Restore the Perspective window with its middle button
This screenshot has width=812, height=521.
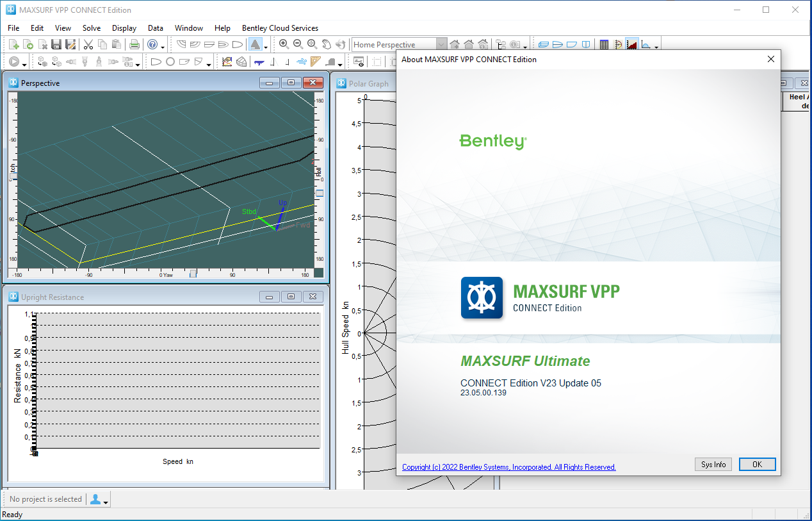pos(291,83)
